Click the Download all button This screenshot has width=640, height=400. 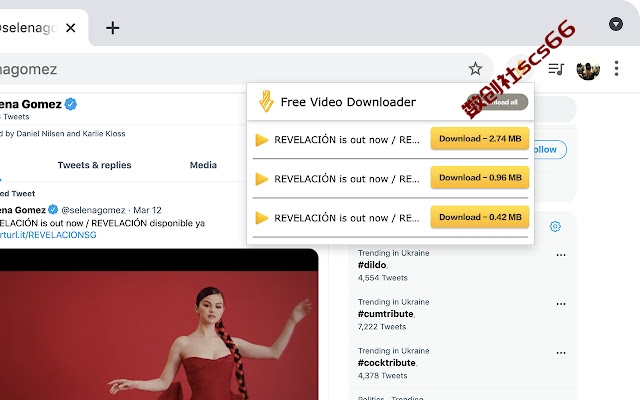[x=498, y=102]
